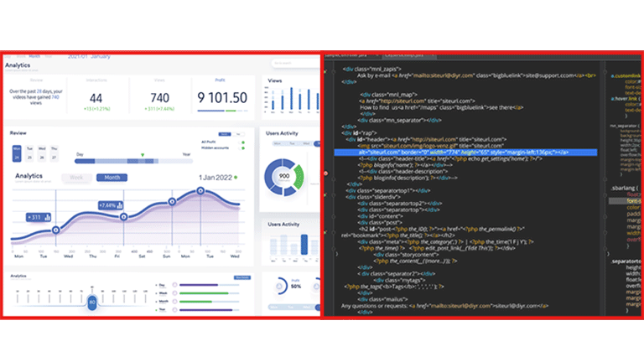Click the green triangle marker above Day–Year bar
This screenshot has height=362, width=644.
143,155
